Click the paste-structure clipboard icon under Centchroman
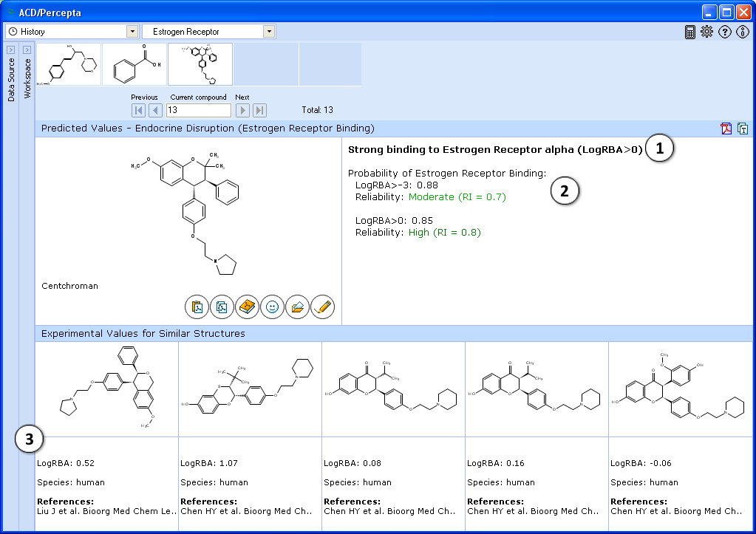The height and width of the screenshot is (534, 756). pos(197,307)
